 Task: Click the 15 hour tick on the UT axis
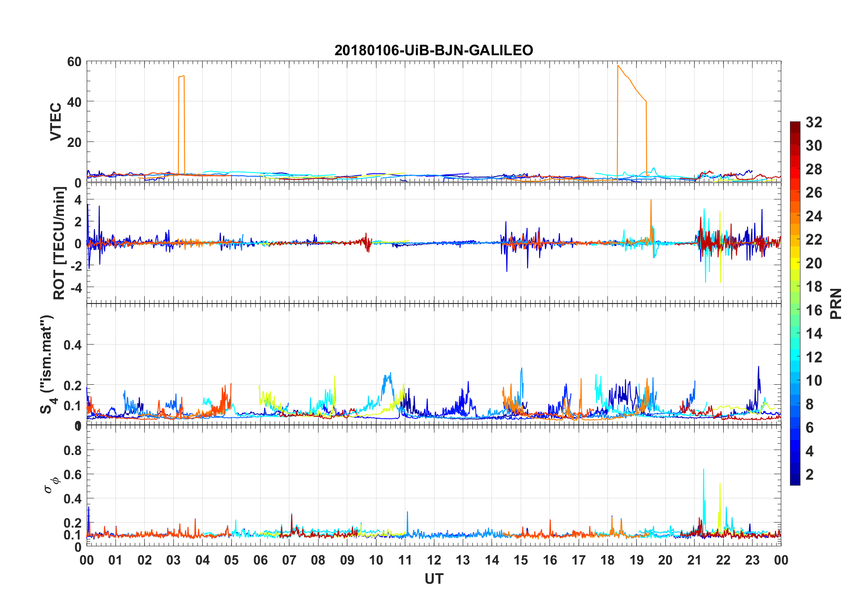[x=521, y=560]
